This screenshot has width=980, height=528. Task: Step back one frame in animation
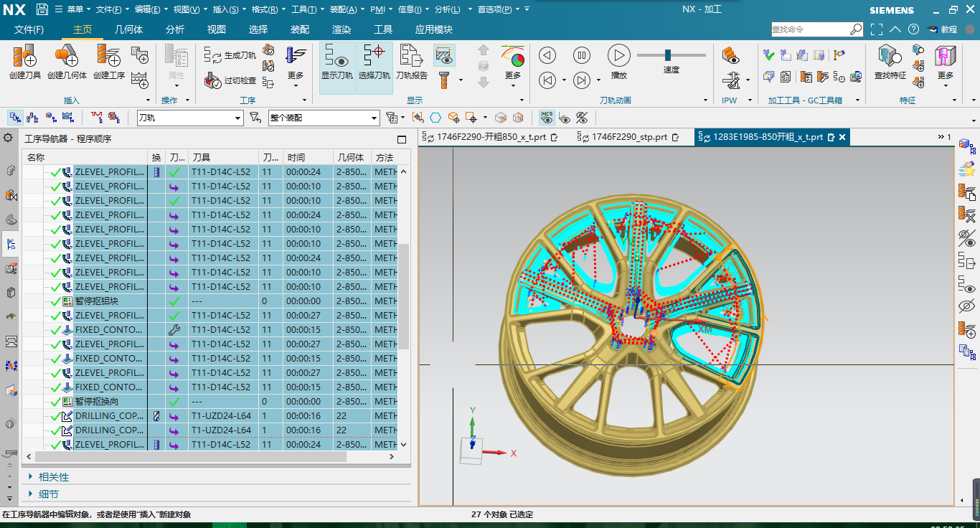tap(547, 55)
